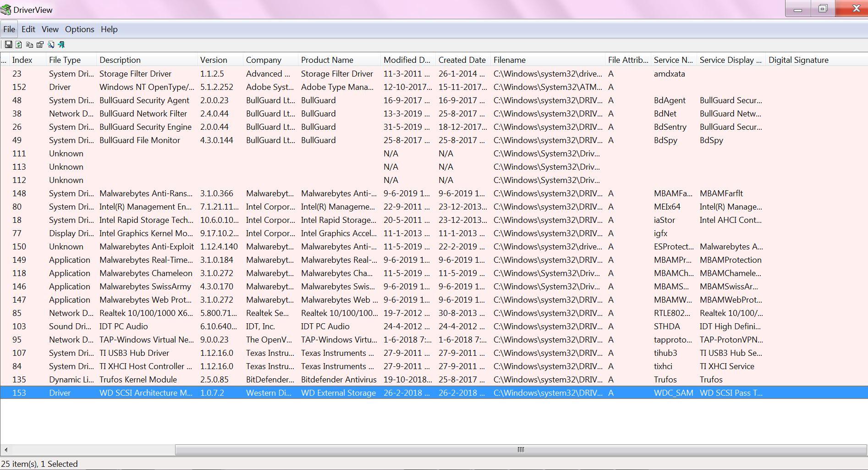Select the Storage Filter Driver description cell
The image size is (868, 470).
[135, 74]
